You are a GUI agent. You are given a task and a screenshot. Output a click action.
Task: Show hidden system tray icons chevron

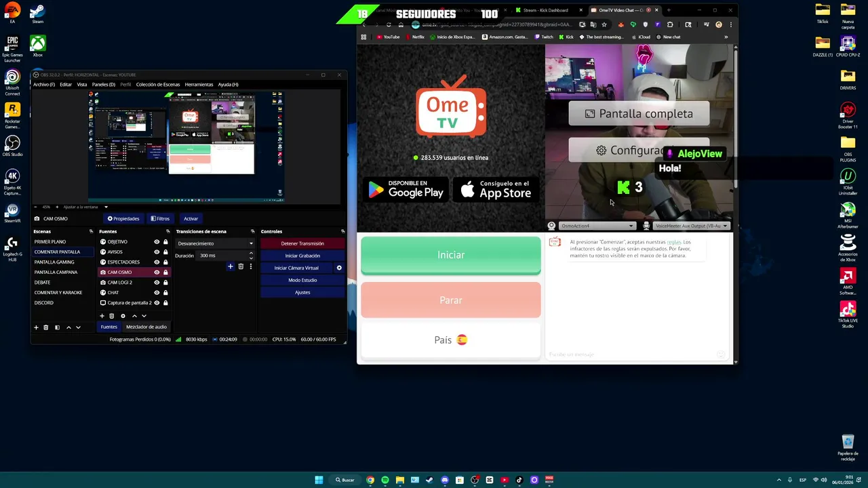point(778,480)
